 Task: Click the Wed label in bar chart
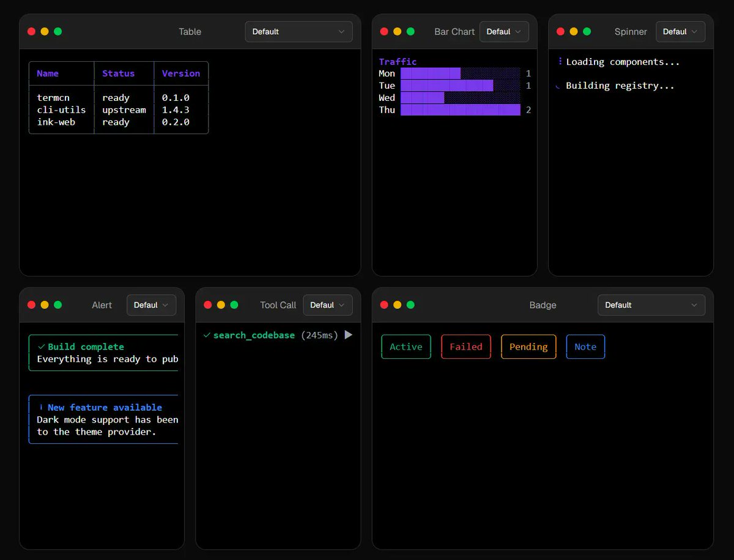point(387,98)
